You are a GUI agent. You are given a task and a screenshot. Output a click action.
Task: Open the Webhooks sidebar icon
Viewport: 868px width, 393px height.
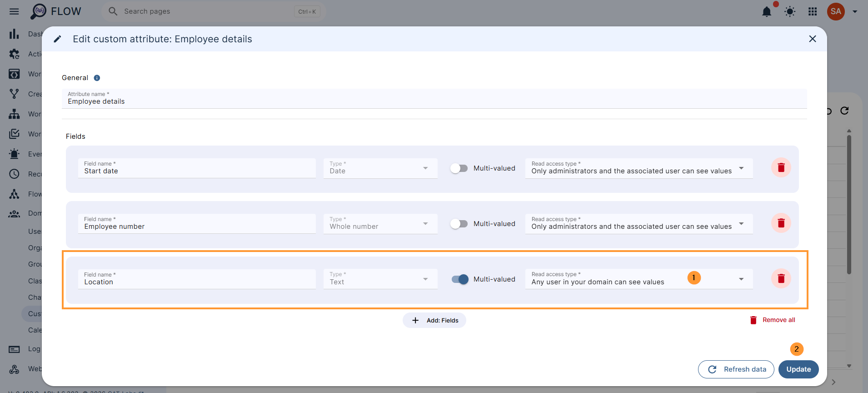(x=14, y=369)
